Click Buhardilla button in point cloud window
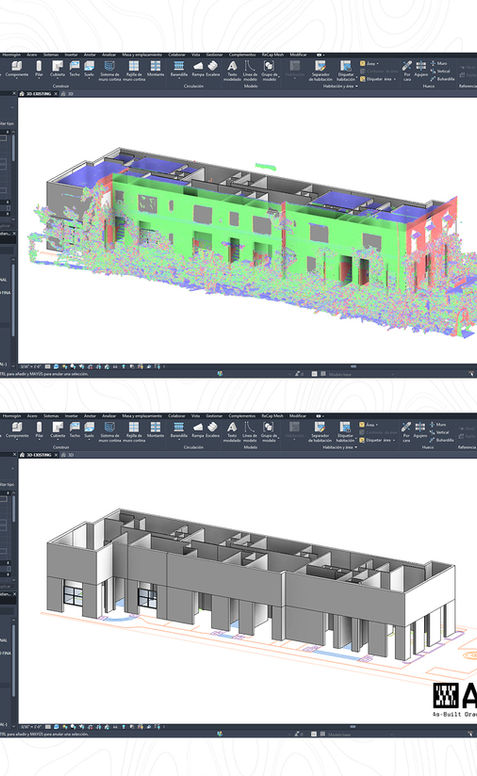The height and width of the screenshot is (776, 477). click(442, 79)
